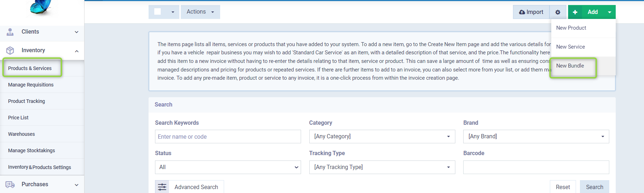Viewport: 644px width, 193px height.
Task: Open the Status dropdown showing All
Action: coord(228,167)
